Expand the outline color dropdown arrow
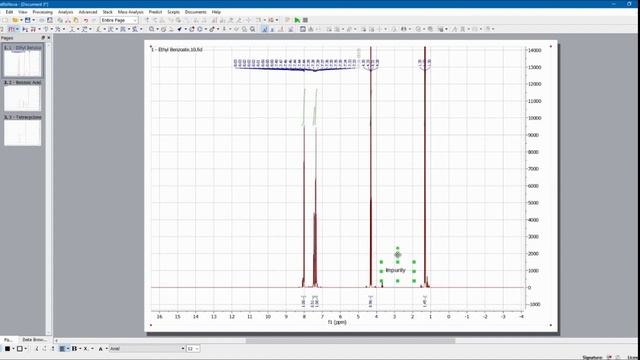This screenshot has width=640, height=360. pos(26,349)
